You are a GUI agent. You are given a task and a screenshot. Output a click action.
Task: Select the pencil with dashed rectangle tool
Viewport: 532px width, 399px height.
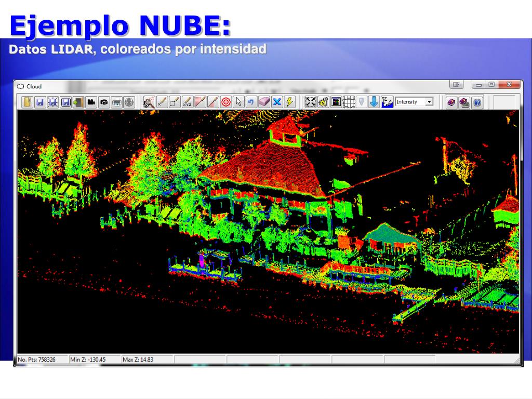click(175, 102)
